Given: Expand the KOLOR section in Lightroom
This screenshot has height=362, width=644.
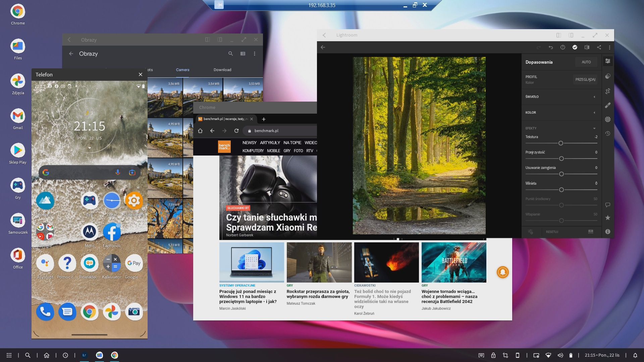Looking at the screenshot, I should [561, 113].
